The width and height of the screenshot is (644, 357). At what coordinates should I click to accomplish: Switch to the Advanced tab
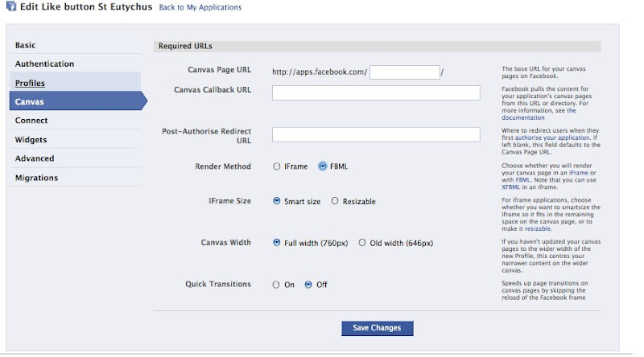pyautogui.click(x=35, y=159)
